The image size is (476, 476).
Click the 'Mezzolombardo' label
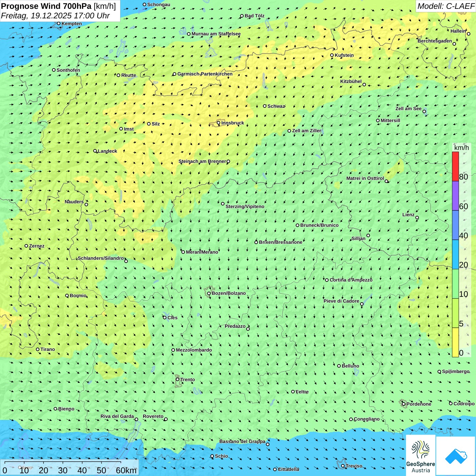click(x=194, y=350)
